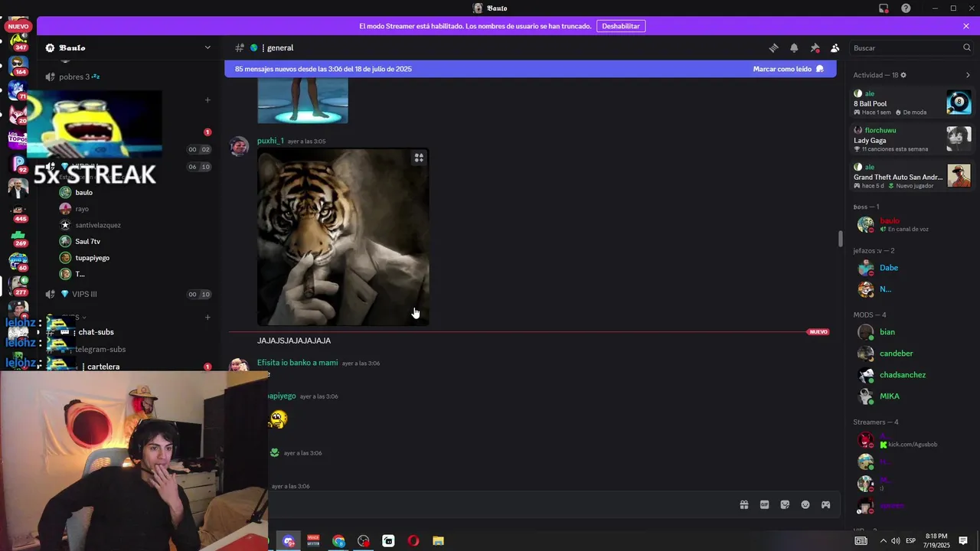This screenshot has height=551, width=980.
Task: Open the Threads icon in channel header
Action: (x=774, y=47)
